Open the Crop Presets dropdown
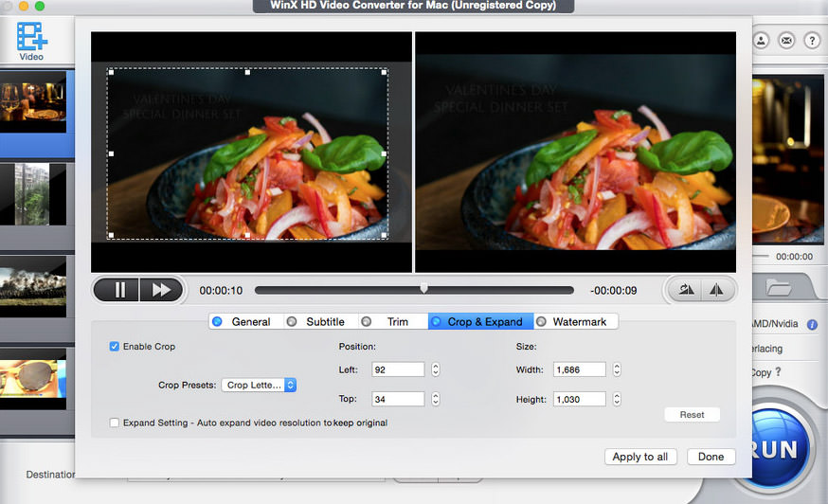This screenshot has height=504, width=828. coord(259,386)
